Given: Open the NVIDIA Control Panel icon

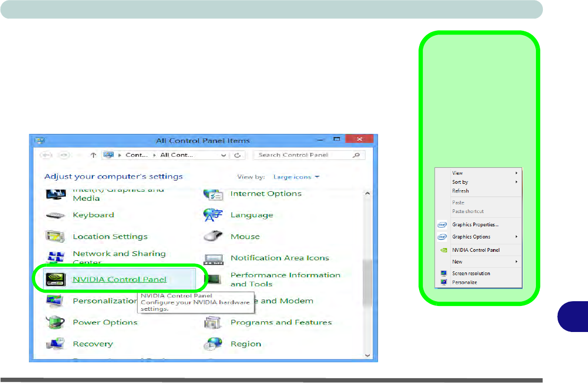Looking at the screenshot, I should pos(55,279).
